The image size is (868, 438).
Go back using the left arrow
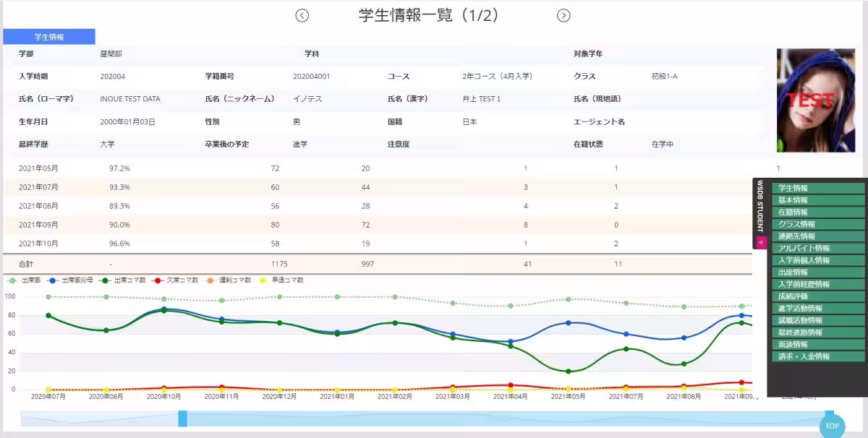point(302,14)
